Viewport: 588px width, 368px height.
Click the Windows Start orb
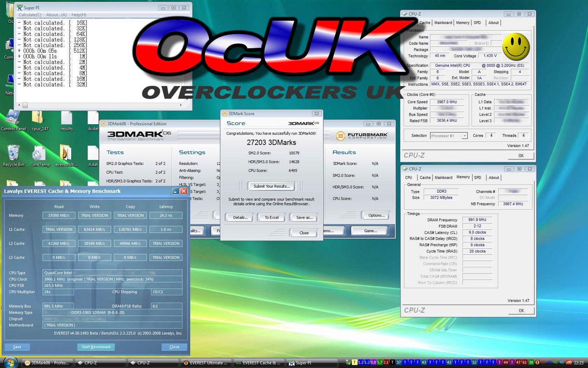click(10, 362)
